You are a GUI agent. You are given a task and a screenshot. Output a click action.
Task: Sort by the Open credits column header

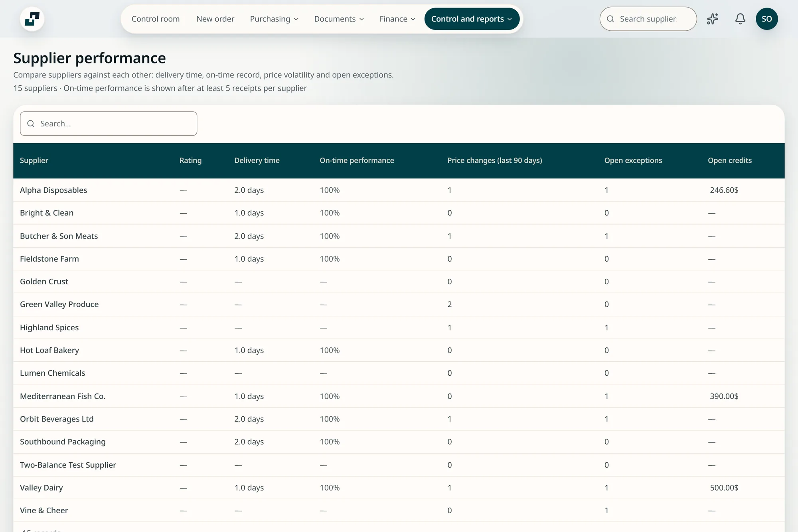[x=730, y=160]
